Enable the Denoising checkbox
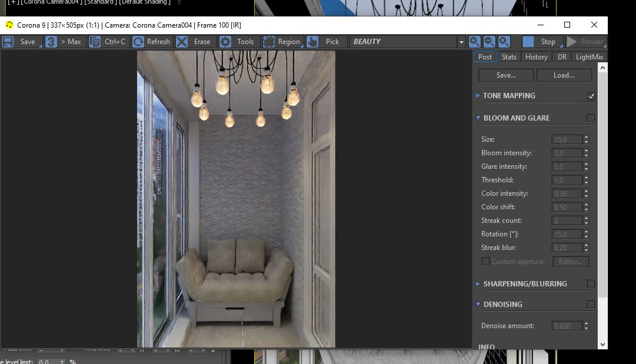 pos(591,305)
